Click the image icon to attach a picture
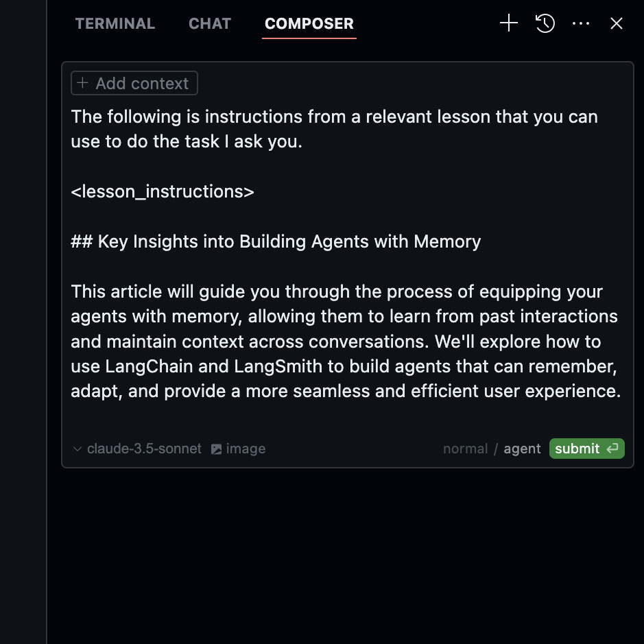Viewport: 644px width, 644px height. coord(216,449)
